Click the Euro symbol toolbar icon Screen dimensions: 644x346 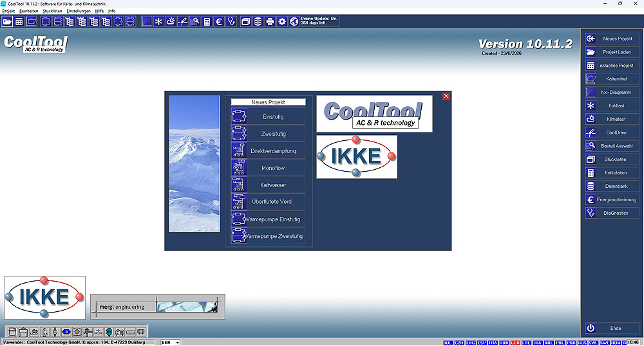(x=219, y=22)
